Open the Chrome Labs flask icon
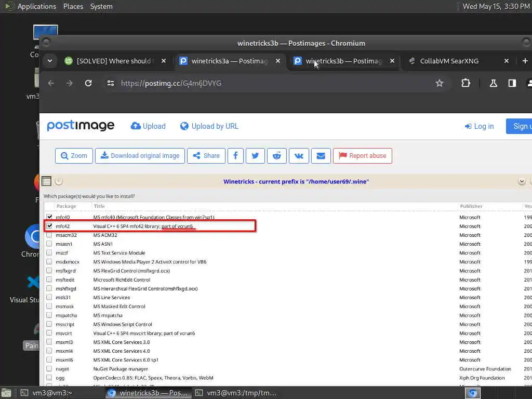 point(494,83)
